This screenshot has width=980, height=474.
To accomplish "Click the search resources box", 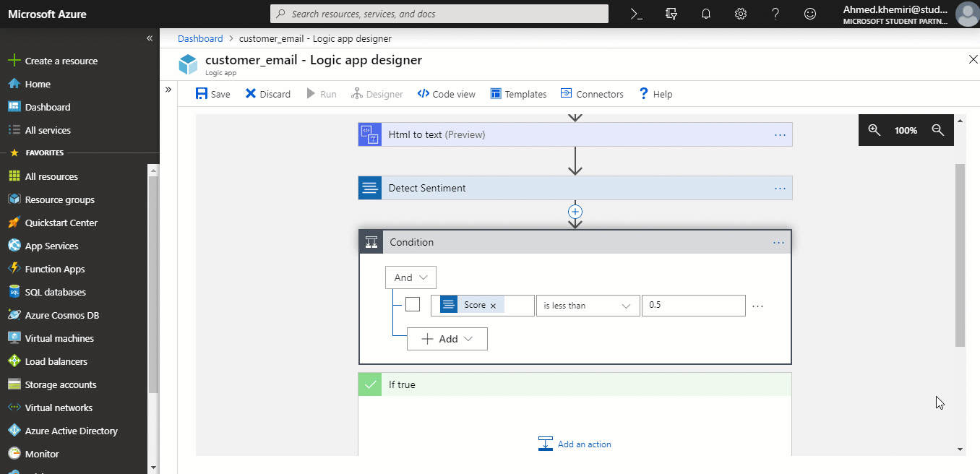I will click(439, 14).
